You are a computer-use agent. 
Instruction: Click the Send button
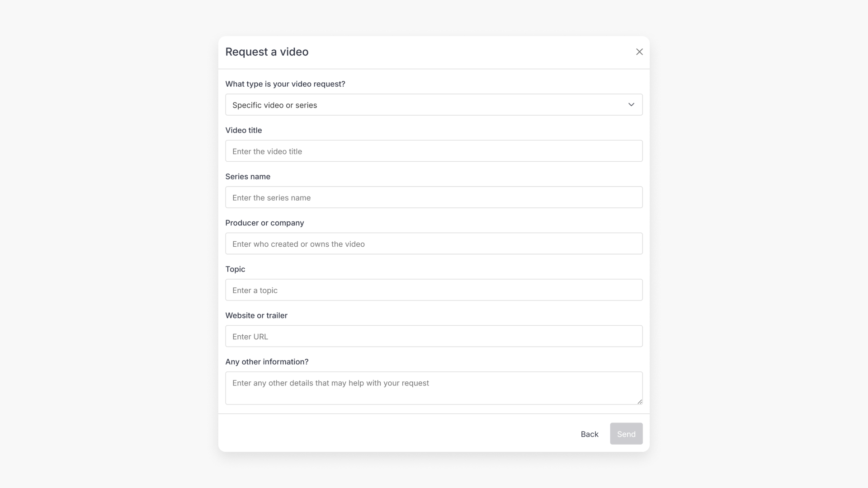tap(626, 434)
